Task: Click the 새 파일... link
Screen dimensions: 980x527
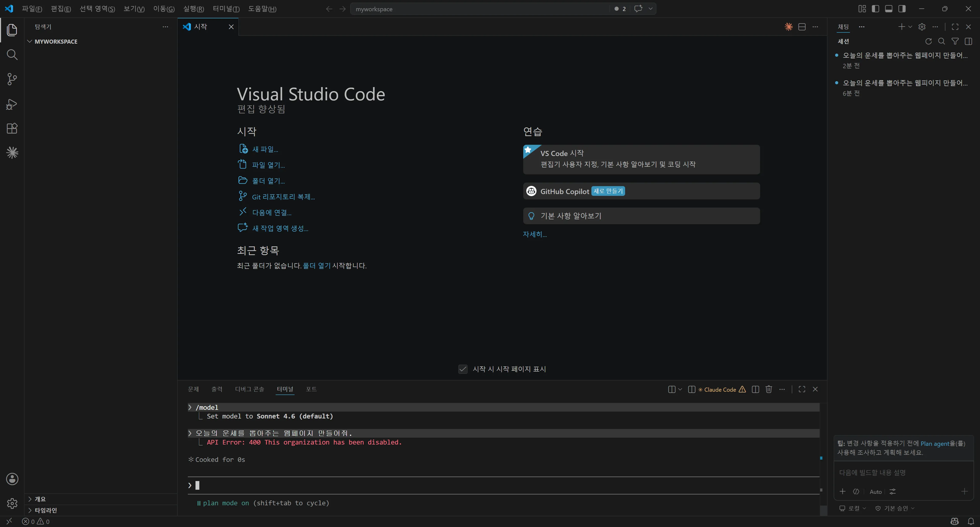Action: [x=265, y=149]
